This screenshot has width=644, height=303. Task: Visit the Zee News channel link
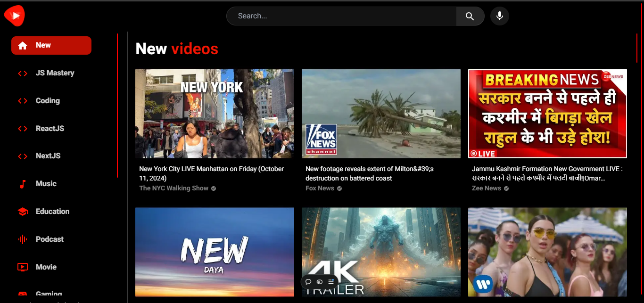pos(486,188)
